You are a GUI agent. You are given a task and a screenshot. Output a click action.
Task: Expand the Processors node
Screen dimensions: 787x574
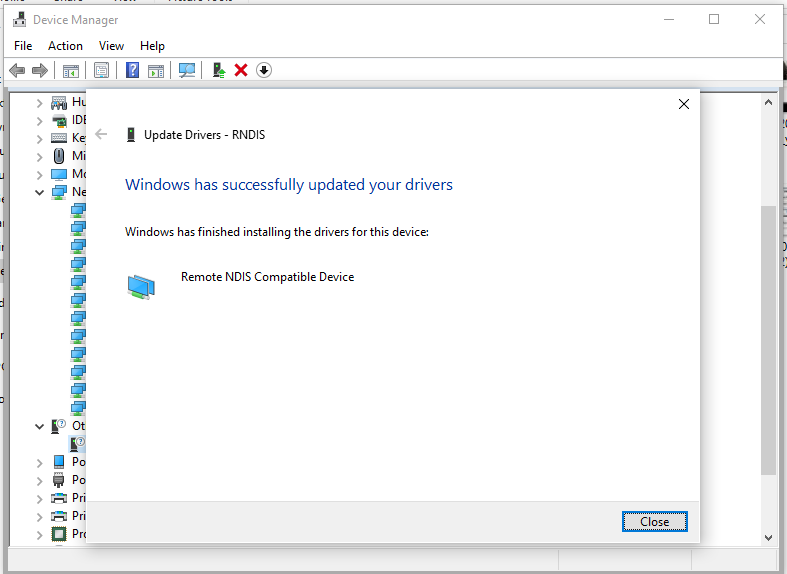click(40, 535)
